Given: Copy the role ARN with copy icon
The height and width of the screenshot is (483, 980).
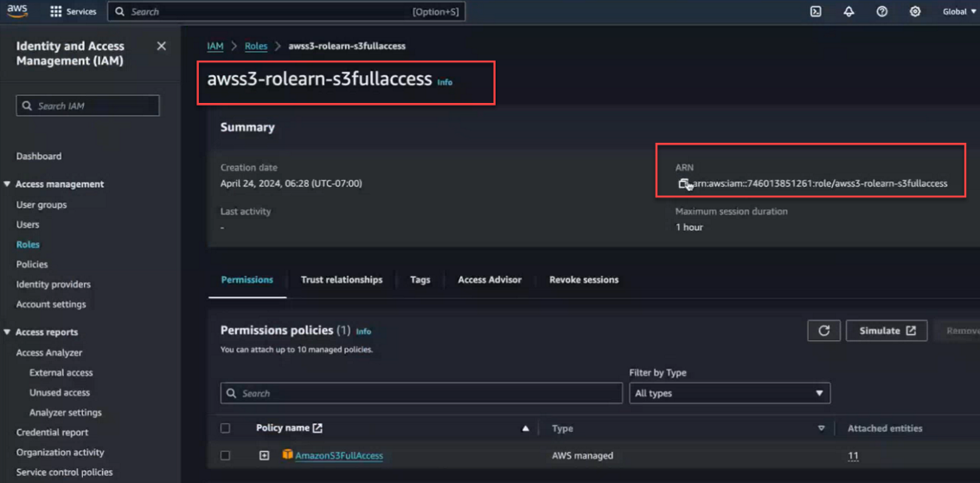Looking at the screenshot, I should tap(684, 184).
